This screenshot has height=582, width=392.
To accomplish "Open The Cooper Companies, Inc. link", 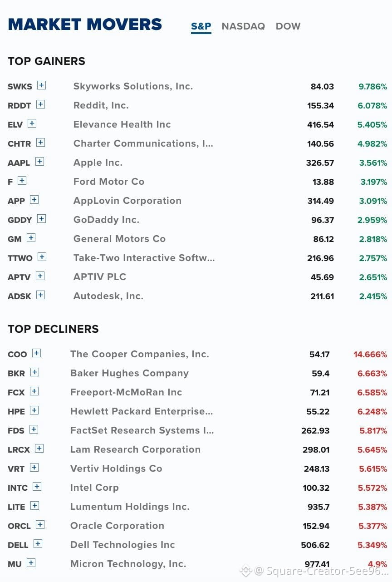I will (140, 354).
